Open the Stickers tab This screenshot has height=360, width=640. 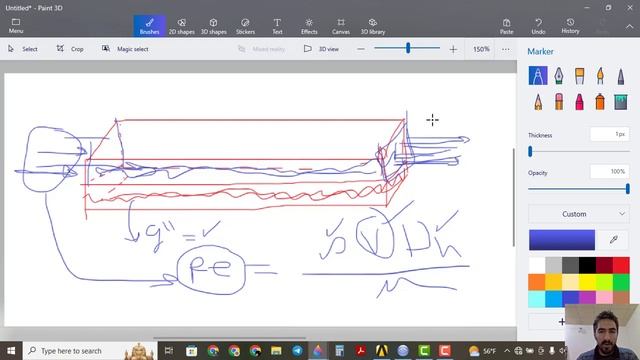(x=245, y=26)
